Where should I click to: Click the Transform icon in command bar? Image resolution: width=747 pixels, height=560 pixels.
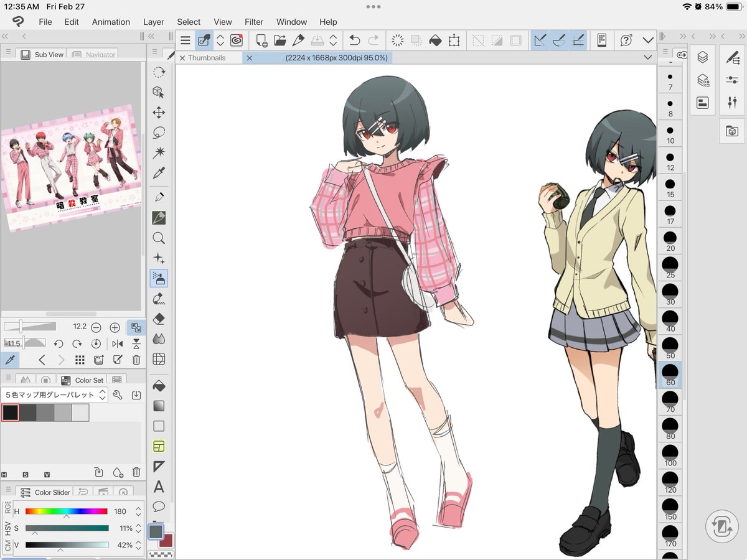[454, 40]
